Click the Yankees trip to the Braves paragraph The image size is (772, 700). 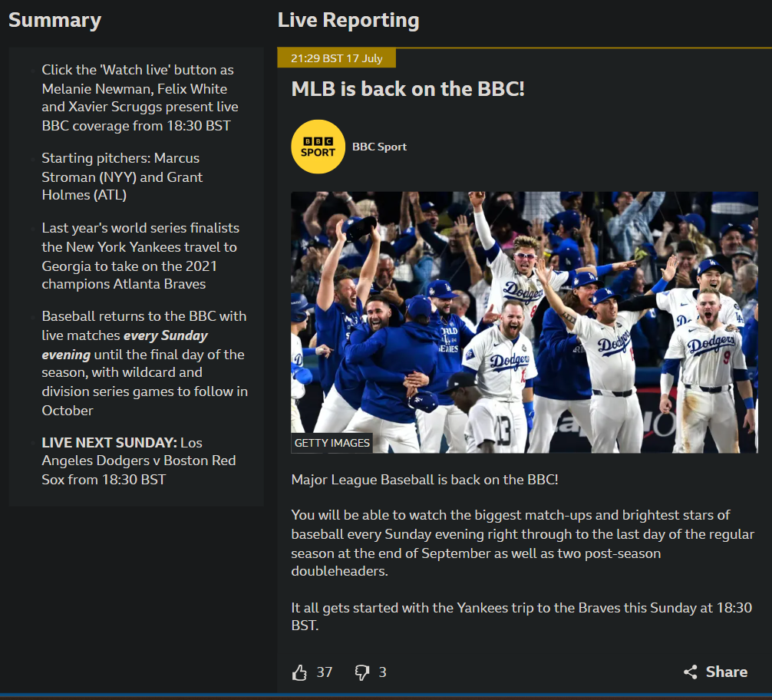pyautogui.click(x=521, y=616)
